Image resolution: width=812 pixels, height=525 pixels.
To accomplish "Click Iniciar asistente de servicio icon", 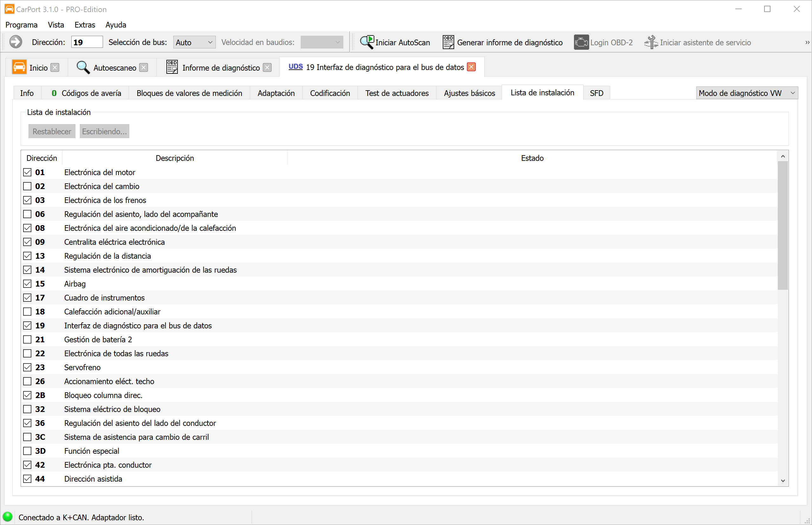I will coord(651,42).
